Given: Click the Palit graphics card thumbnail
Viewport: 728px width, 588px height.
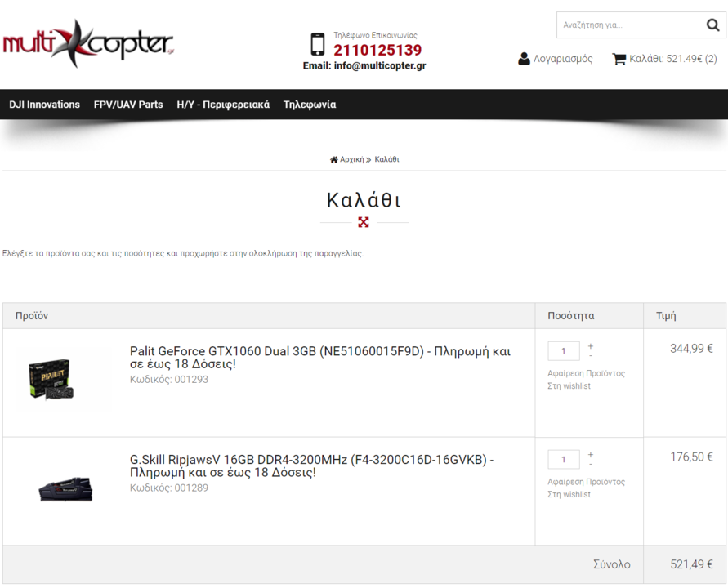Looking at the screenshot, I should pos(51,379).
